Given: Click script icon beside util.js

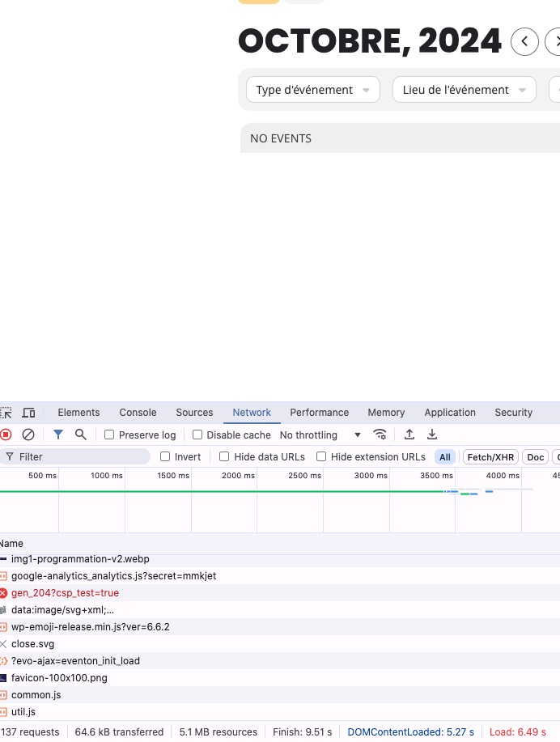Looking at the screenshot, I should [4, 712].
